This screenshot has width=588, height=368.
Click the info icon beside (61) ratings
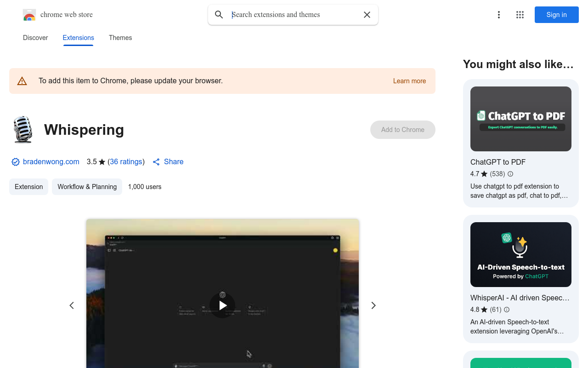pyautogui.click(x=507, y=310)
